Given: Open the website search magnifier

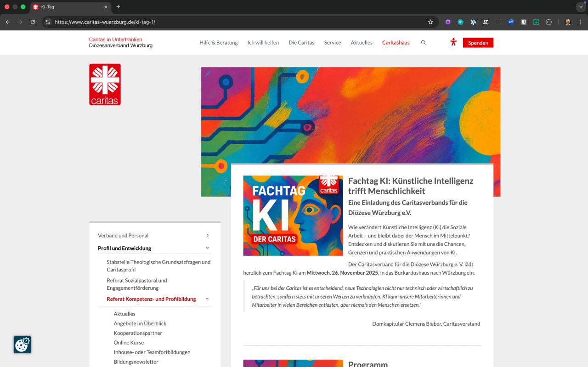Looking at the screenshot, I should pyautogui.click(x=424, y=43).
